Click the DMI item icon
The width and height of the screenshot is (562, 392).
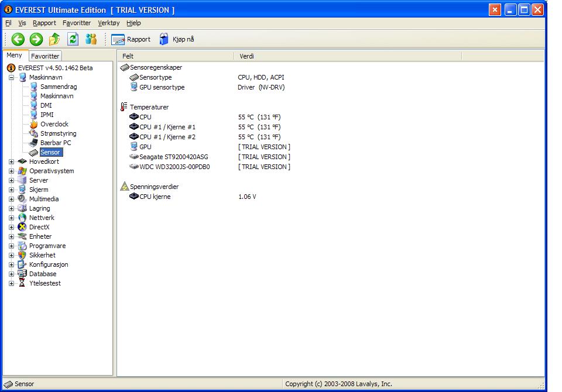[x=34, y=105]
